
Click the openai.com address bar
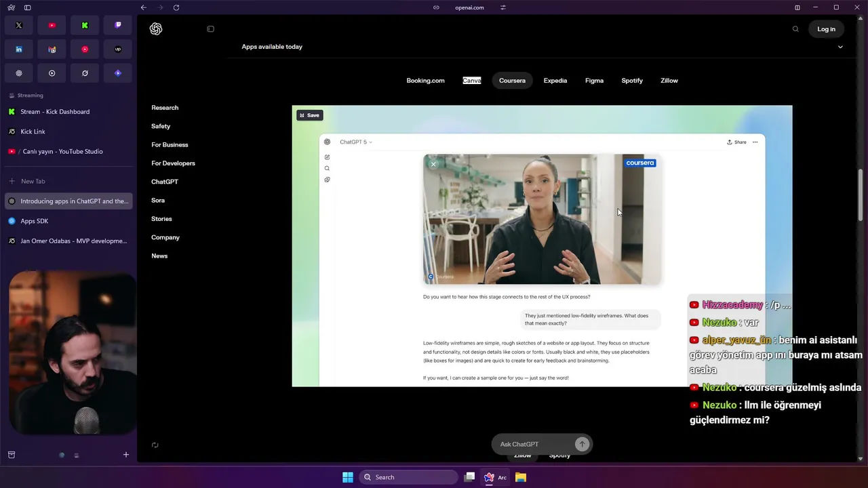pos(469,7)
